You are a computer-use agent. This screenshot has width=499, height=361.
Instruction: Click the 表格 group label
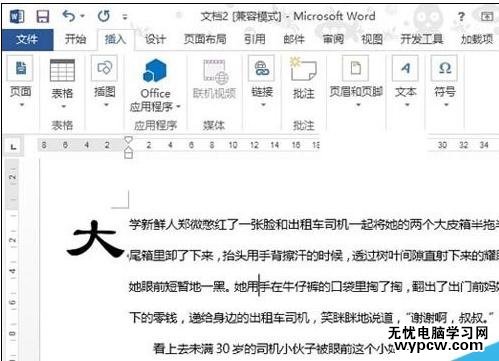click(x=62, y=125)
